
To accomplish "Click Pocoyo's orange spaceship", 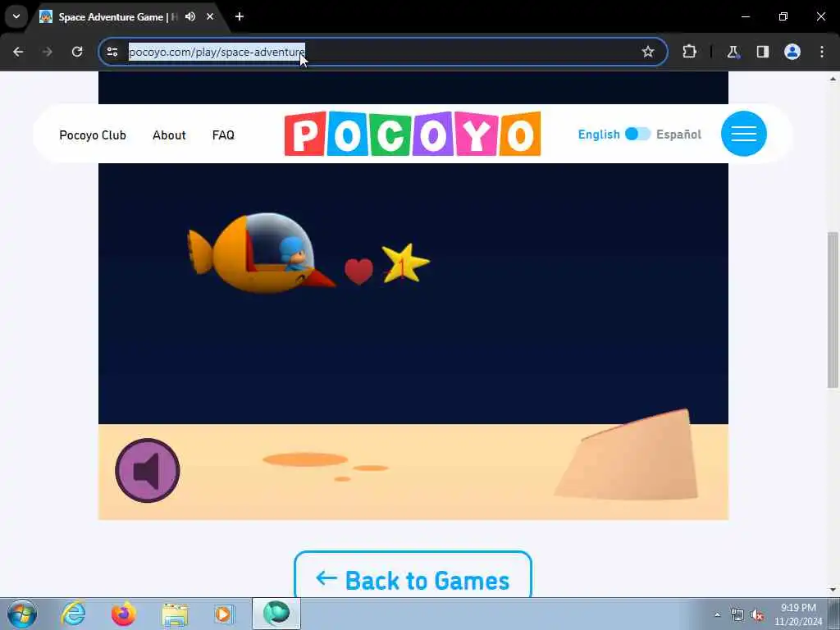I will [x=261, y=253].
